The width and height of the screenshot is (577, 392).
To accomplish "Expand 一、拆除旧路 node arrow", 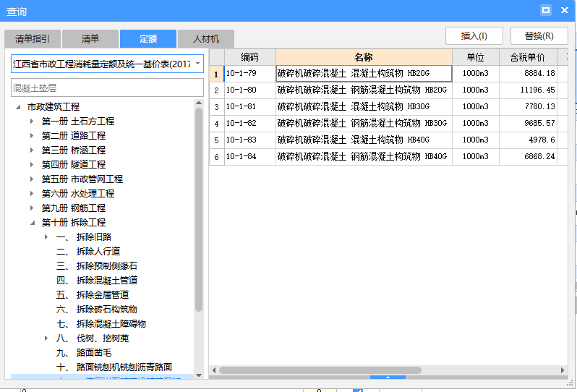I will click(46, 237).
